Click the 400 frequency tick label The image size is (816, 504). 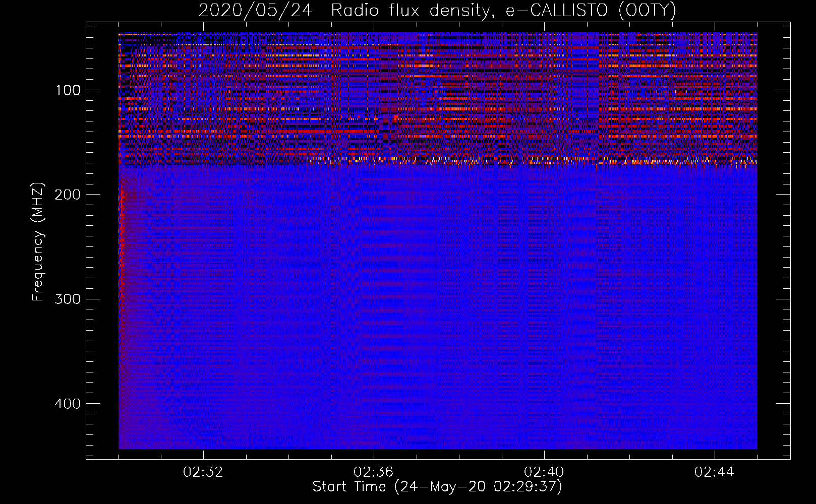(x=68, y=404)
